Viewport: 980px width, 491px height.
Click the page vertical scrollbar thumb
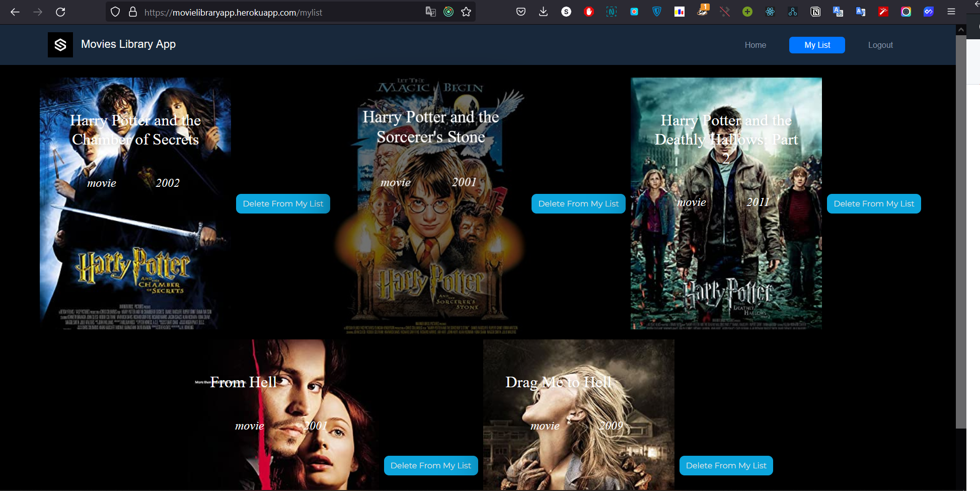coord(961,232)
